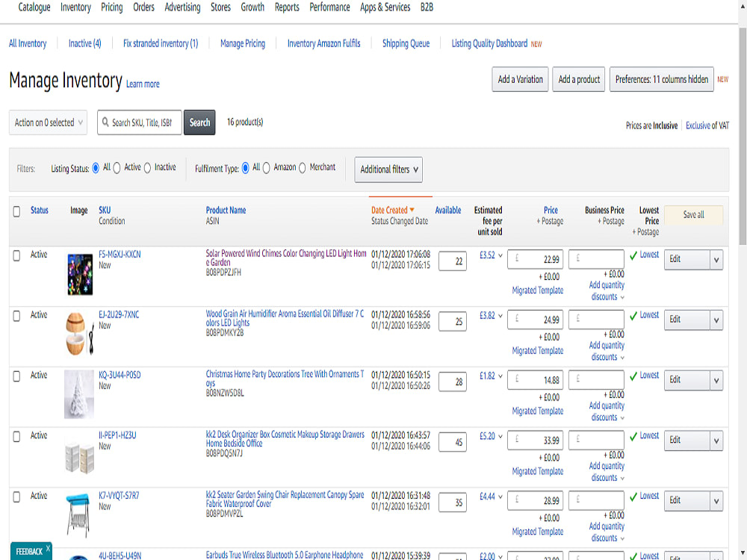
Task: Click the business price field for Christmas Tree row
Action: [596, 379]
